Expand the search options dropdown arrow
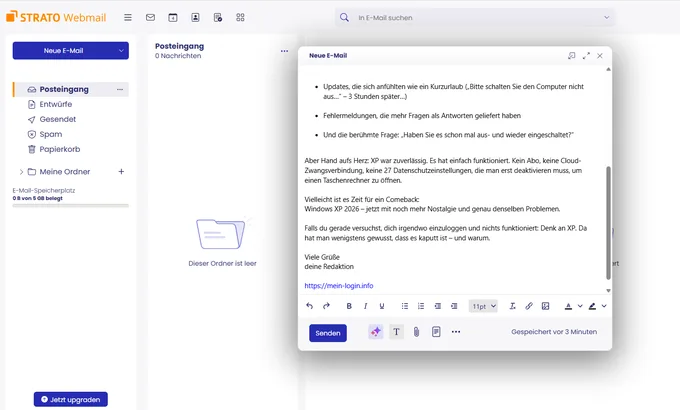The height and width of the screenshot is (410, 680). 607,18
